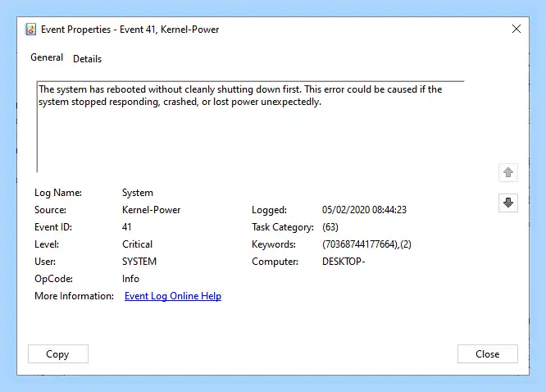
Task: Click the OpCode: label
Action: (53, 279)
